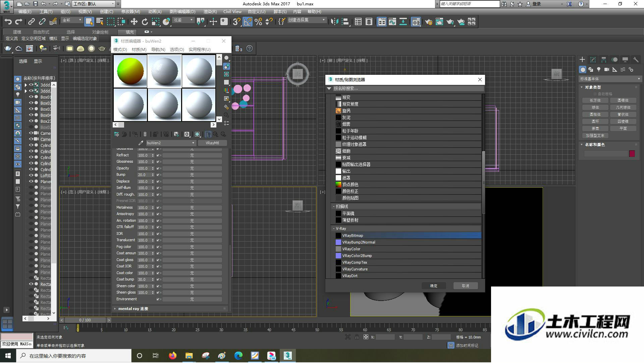Toggle the Environment map checkbox
Image resolution: width=644 pixels, height=363 pixels.
(158, 299)
